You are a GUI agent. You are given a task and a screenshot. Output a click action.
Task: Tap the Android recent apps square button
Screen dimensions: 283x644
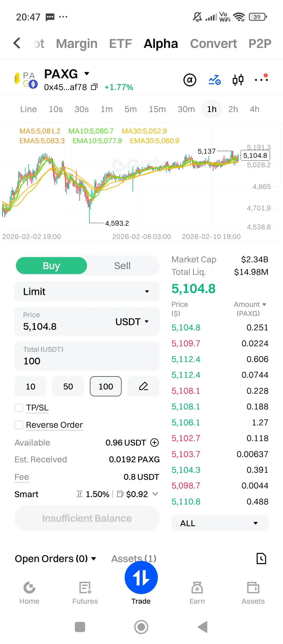click(80, 627)
